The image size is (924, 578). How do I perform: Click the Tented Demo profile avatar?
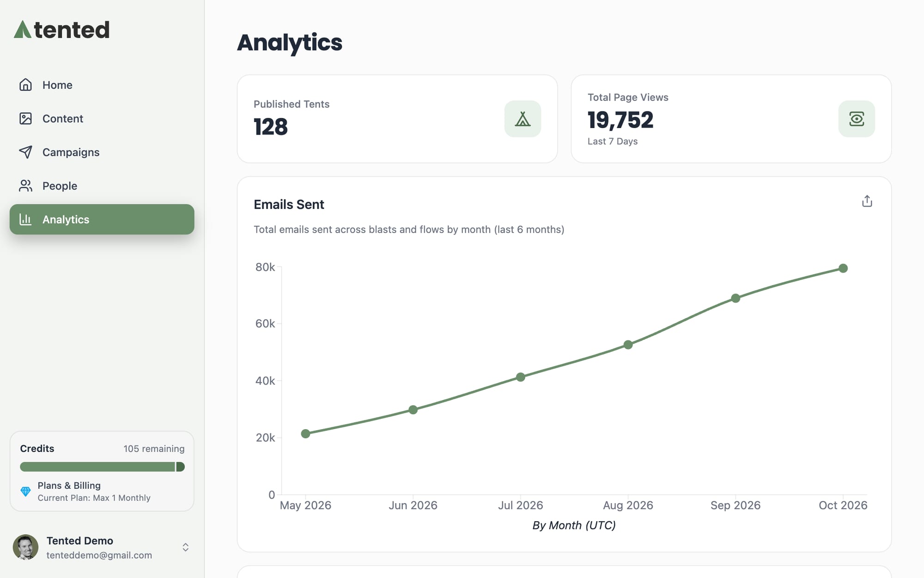tap(25, 547)
